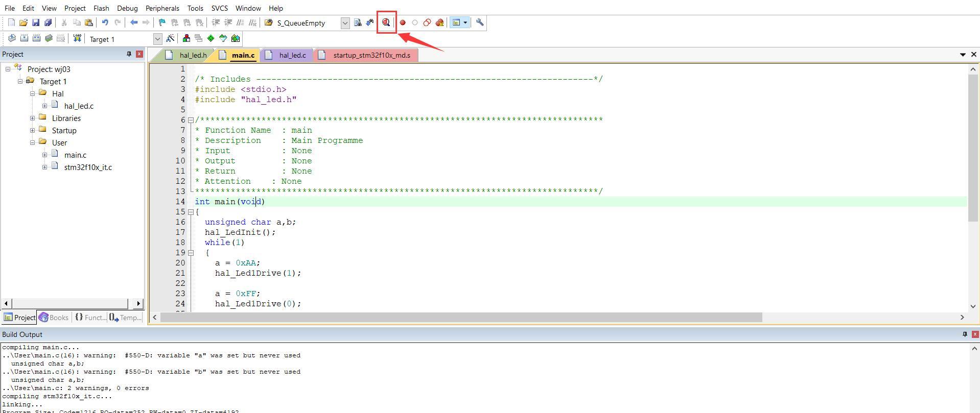Open Options for Target magic wand
Viewport: 980px width, 413px height.
pos(170,38)
